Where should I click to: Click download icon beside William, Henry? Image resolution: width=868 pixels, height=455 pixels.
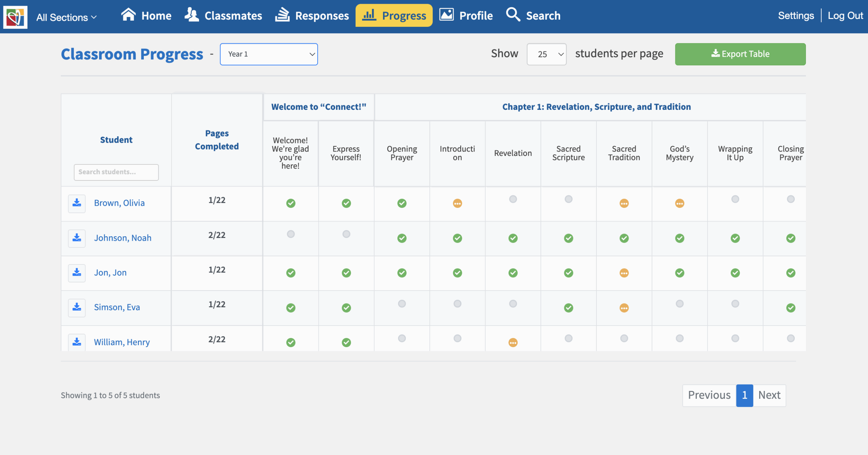tap(77, 342)
